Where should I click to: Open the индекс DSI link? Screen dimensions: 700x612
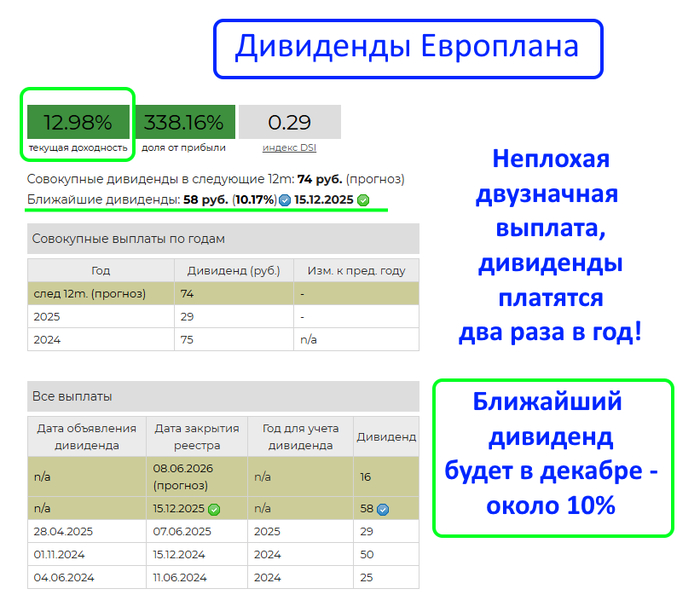(289, 148)
